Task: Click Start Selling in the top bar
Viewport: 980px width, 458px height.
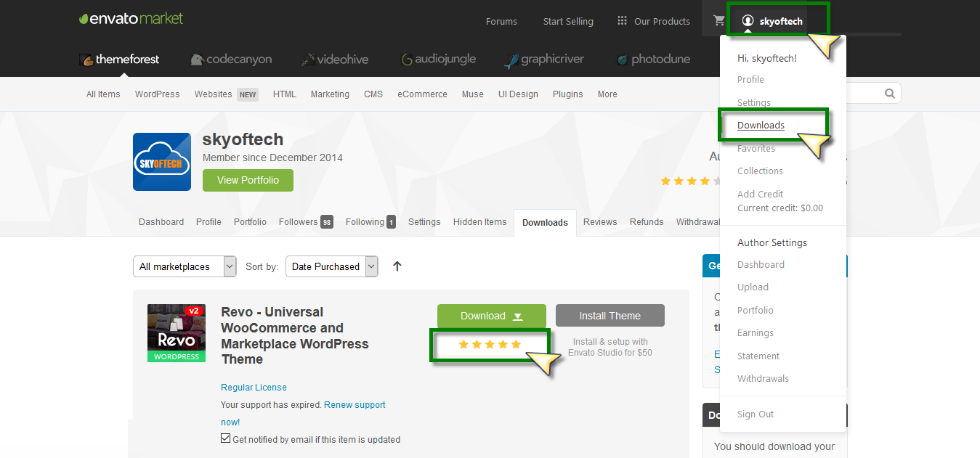Action: coord(568,21)
